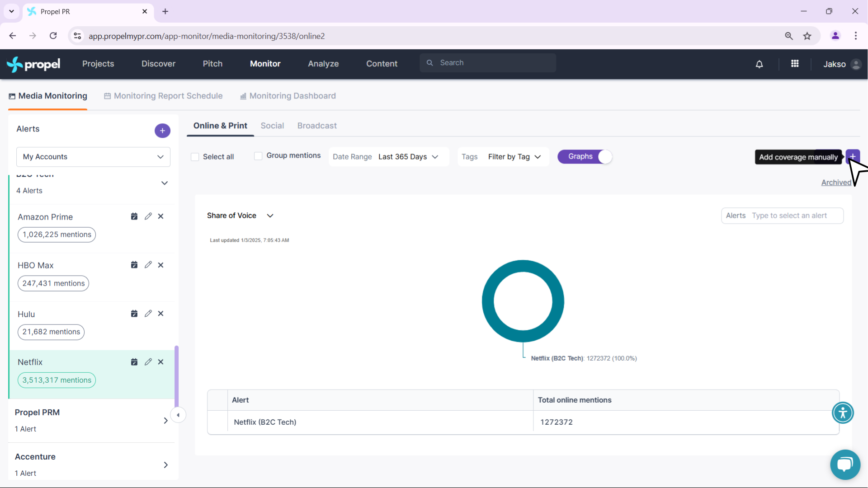This screenshot has height=488, width=868.
Task: Go back in browser history
Action: 13,36
